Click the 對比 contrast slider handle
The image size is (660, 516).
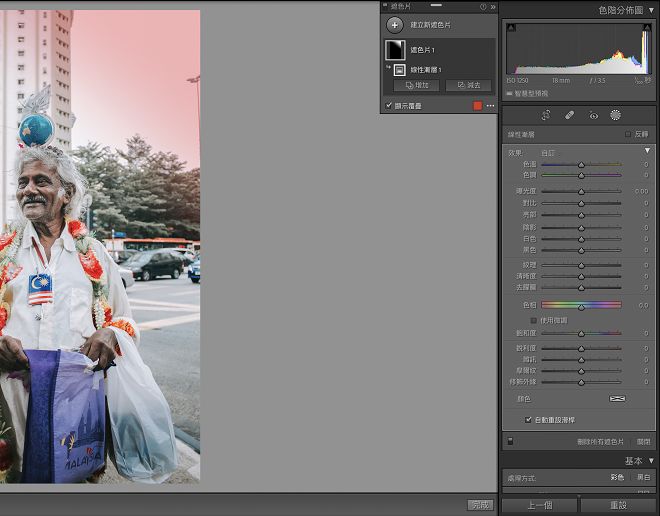point(581,203)
